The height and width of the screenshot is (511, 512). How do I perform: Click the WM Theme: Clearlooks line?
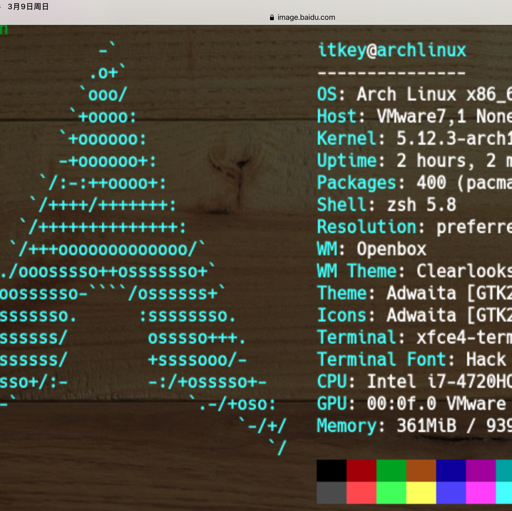(x=414, y=271)
